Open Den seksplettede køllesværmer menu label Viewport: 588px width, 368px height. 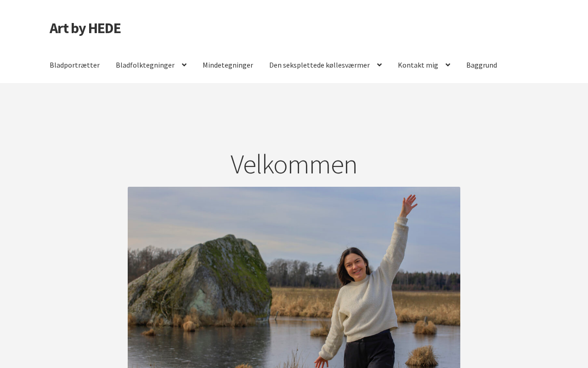(319, 65)
